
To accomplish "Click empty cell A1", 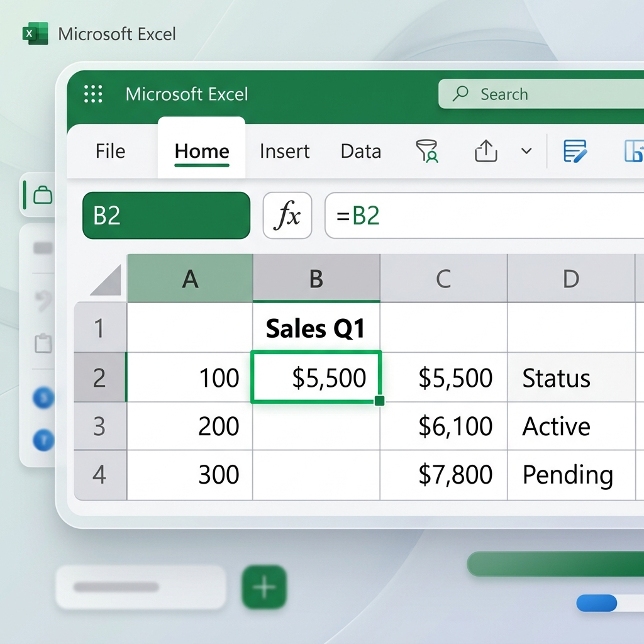I will 190,327.
